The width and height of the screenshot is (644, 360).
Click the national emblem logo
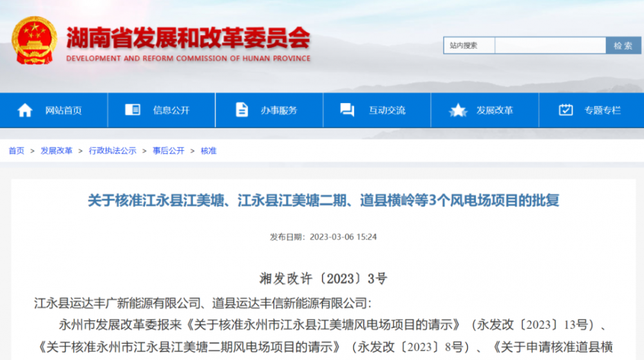pos(34,40)
